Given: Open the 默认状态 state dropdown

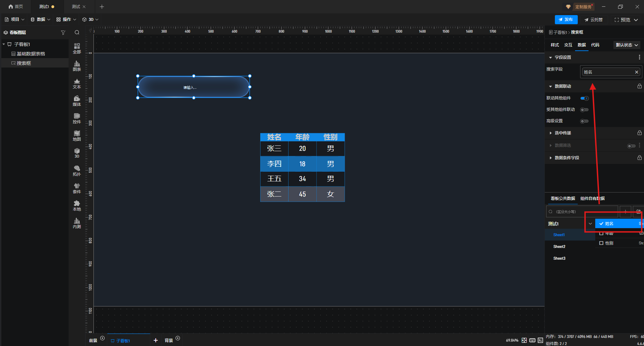Looking at the screenshot, I should [627, 45].
